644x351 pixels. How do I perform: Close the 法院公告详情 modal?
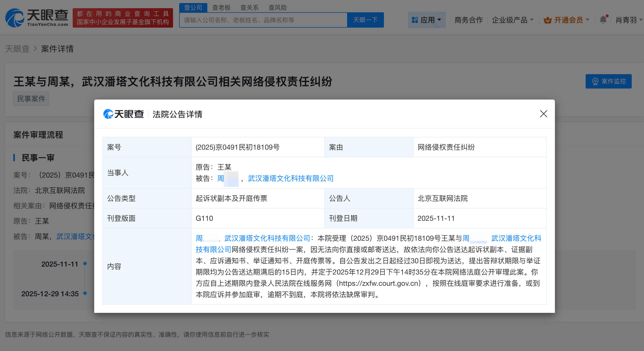[543, 114]
